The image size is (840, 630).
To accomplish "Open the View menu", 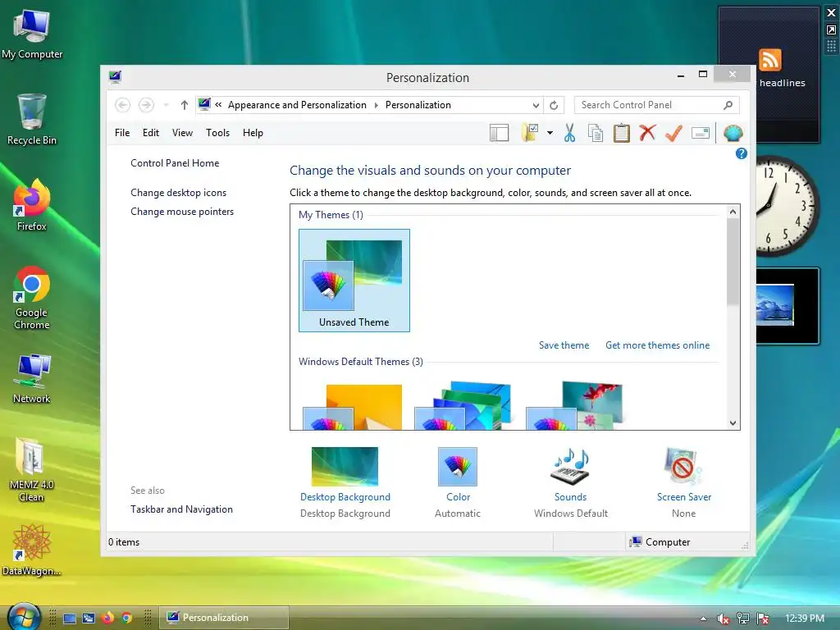I will point(182,133).
